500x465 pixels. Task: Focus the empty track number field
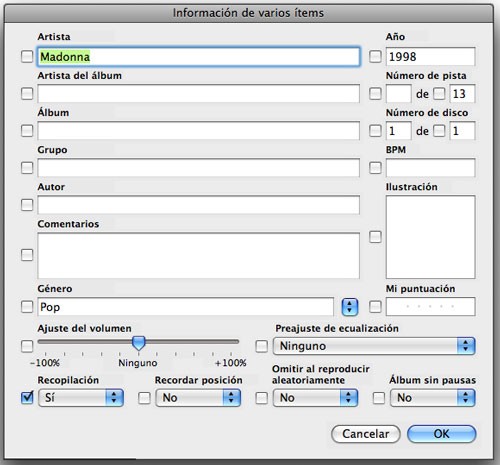[x=399, y=94]
